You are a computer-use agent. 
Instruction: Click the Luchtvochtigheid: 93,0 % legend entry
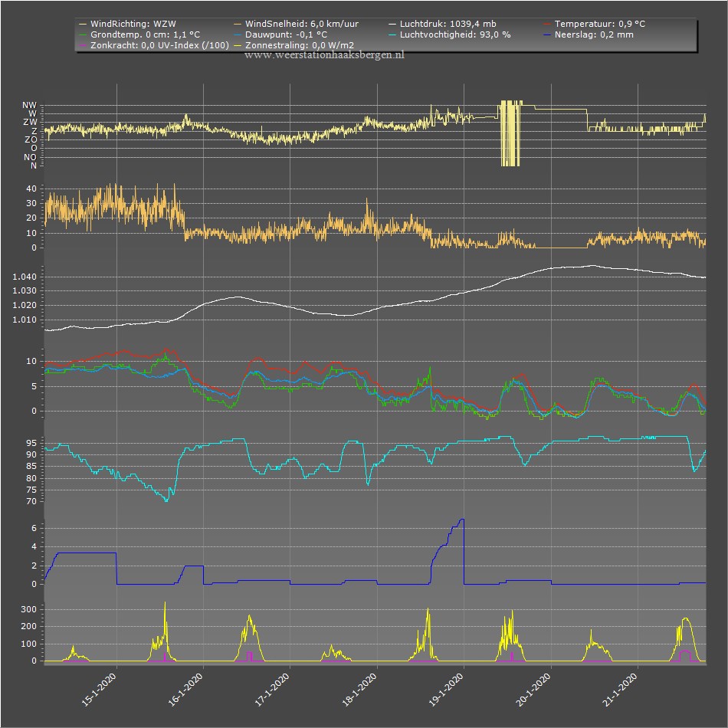(x=449, y=34)
